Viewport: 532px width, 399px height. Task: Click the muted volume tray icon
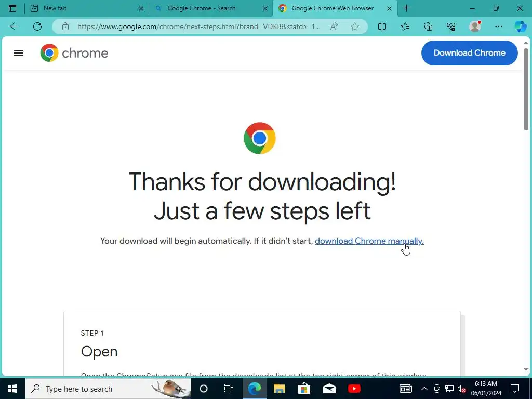pos(461,389)
